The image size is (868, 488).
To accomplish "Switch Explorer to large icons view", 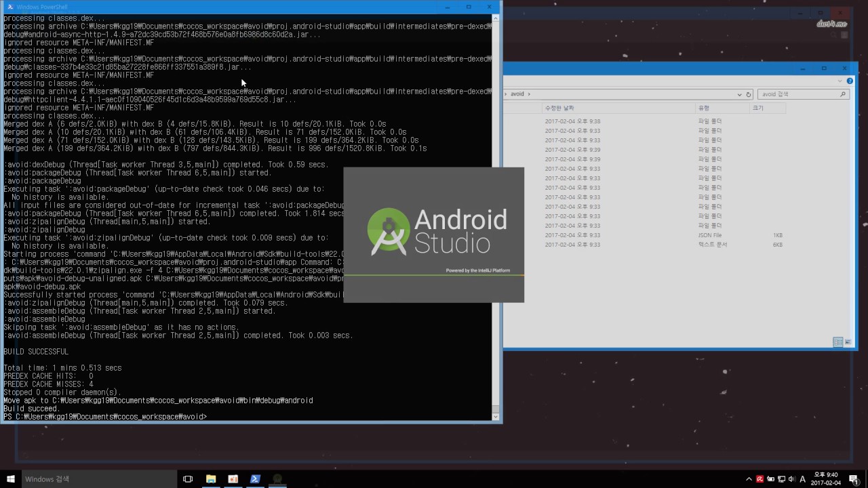I will point(848,342).
